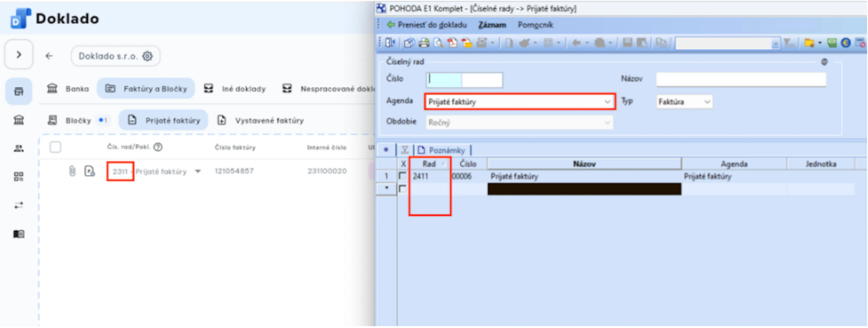Open the QR code icon in Doklado sidebar
The image size is (868, 328).
[19, 176]
